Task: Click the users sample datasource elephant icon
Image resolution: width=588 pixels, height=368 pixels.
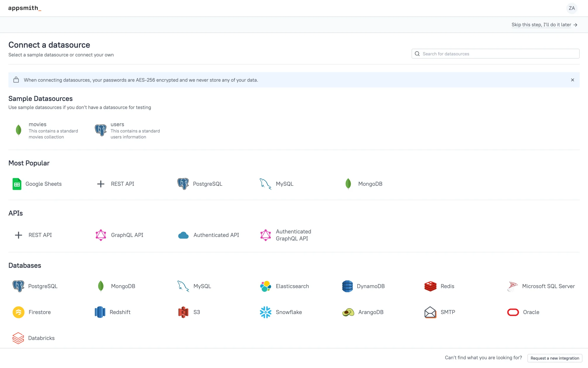Action: pyautogui.click(x=101, y=130)
